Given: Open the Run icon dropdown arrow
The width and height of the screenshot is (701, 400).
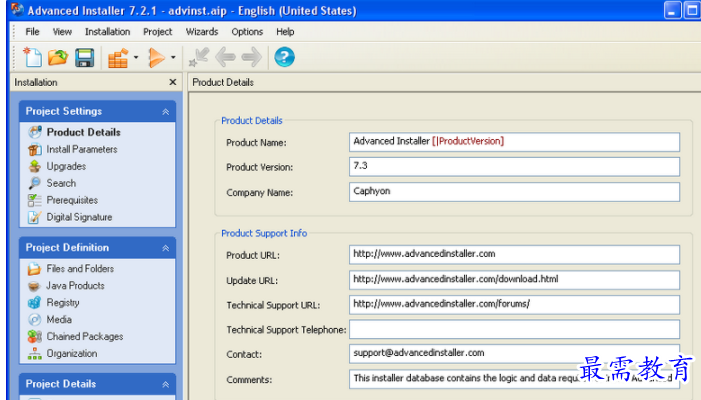Looking at the screenshot, I should click(173, 58).
